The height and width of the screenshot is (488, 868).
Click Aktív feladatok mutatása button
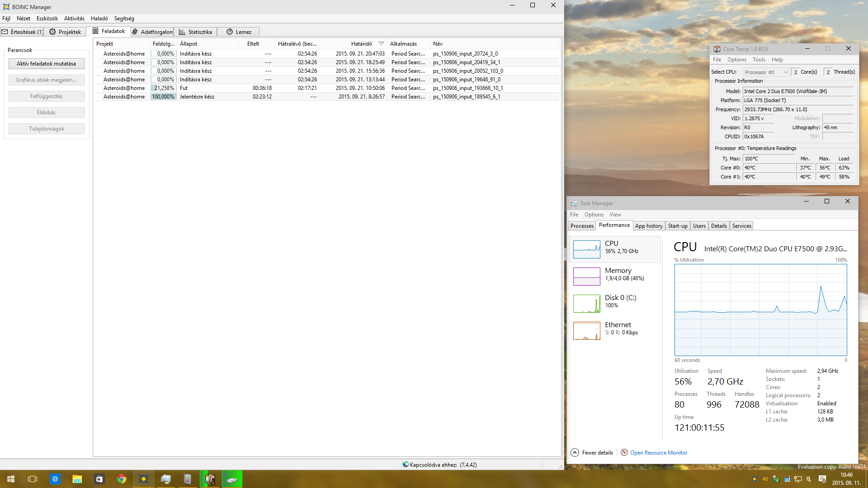click(x=47, y=64)
